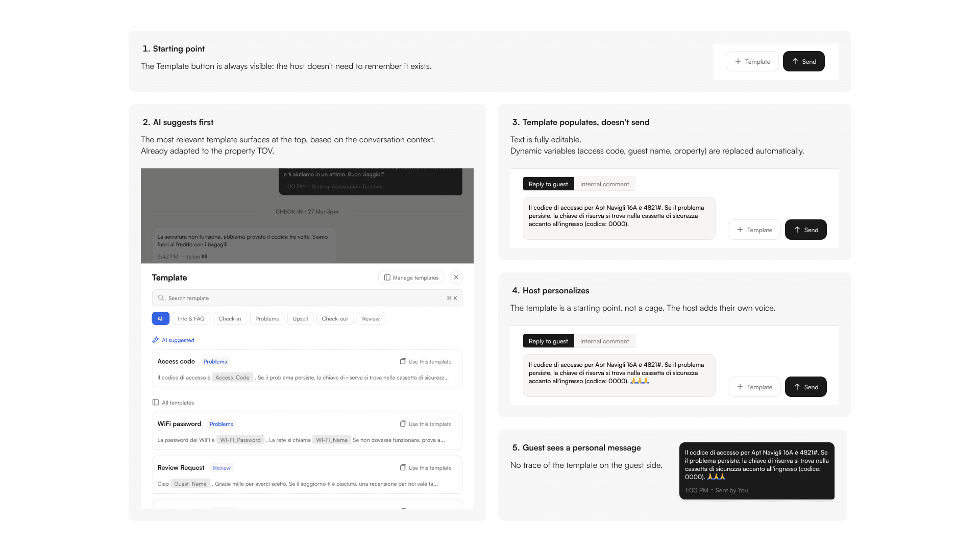Click Problems tag on Access code card
The image size is (980, 551).
point(215,362)
